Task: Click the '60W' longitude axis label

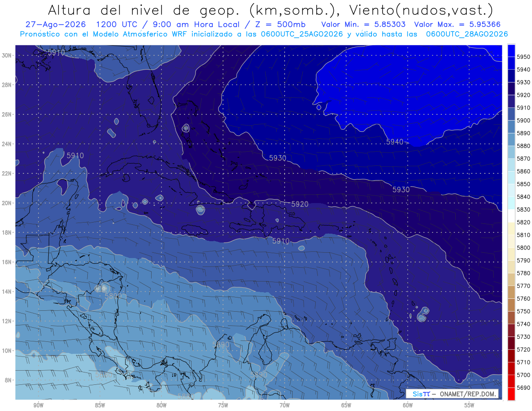Action: [408, 406]
